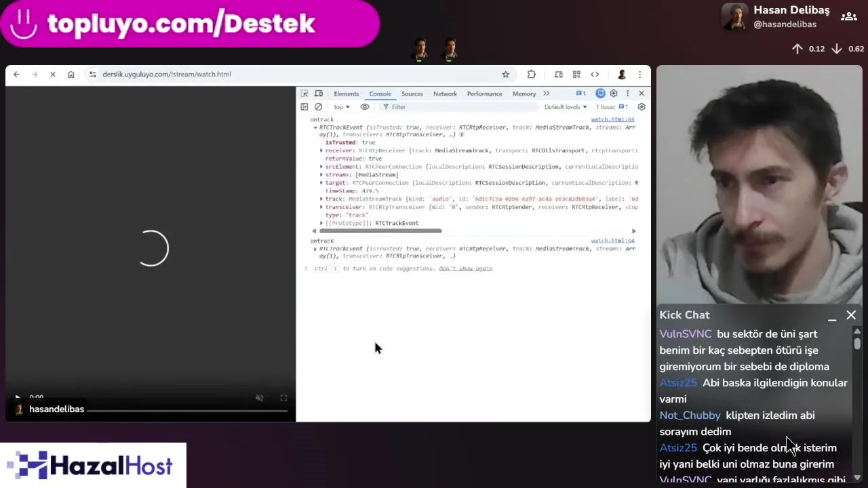The height and width of the screenshot is (488, 868).
Task: Open the media/tab devices toolbar icon
Action: coord(558,75)
